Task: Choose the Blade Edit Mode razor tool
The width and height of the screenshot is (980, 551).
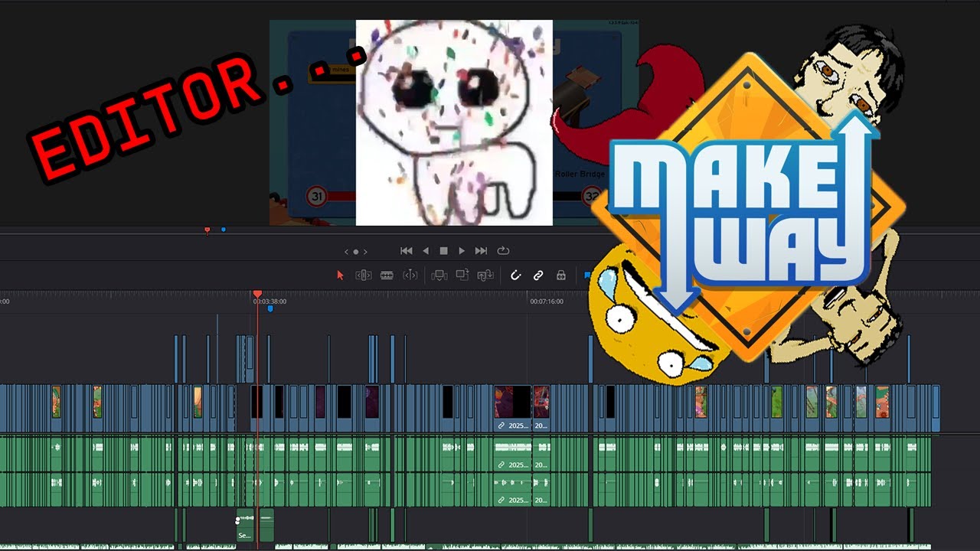Action: (x=387, y=275)
